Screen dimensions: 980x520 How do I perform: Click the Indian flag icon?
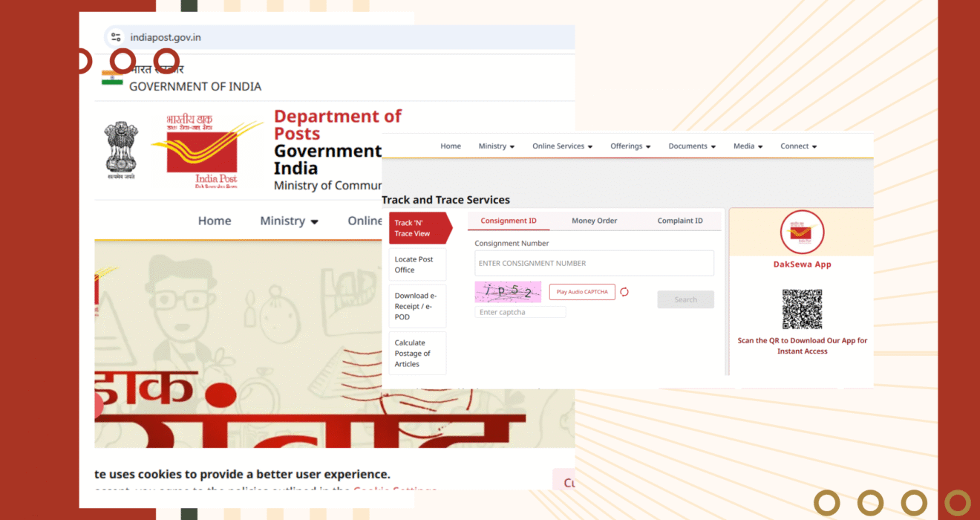click(112, 78)
